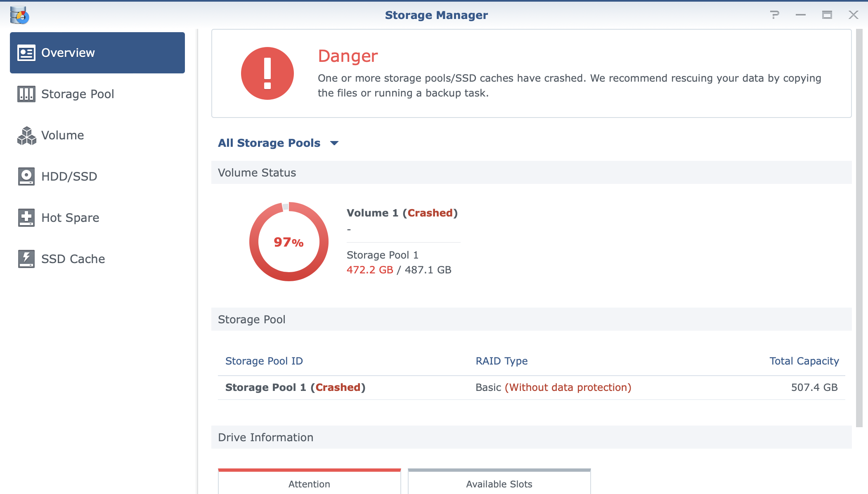
Task: Click the Volume cubes icon
Action: pyautogui.click(x=26, y=135)
